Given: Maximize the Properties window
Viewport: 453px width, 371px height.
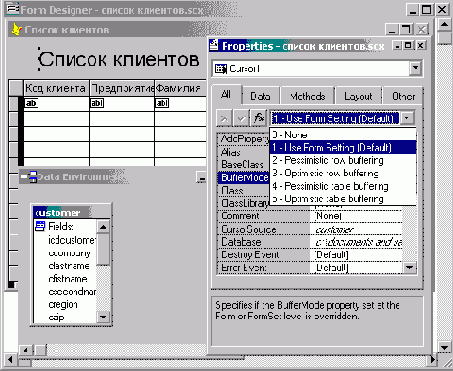Looking at the screenshot, I should 408,45.
